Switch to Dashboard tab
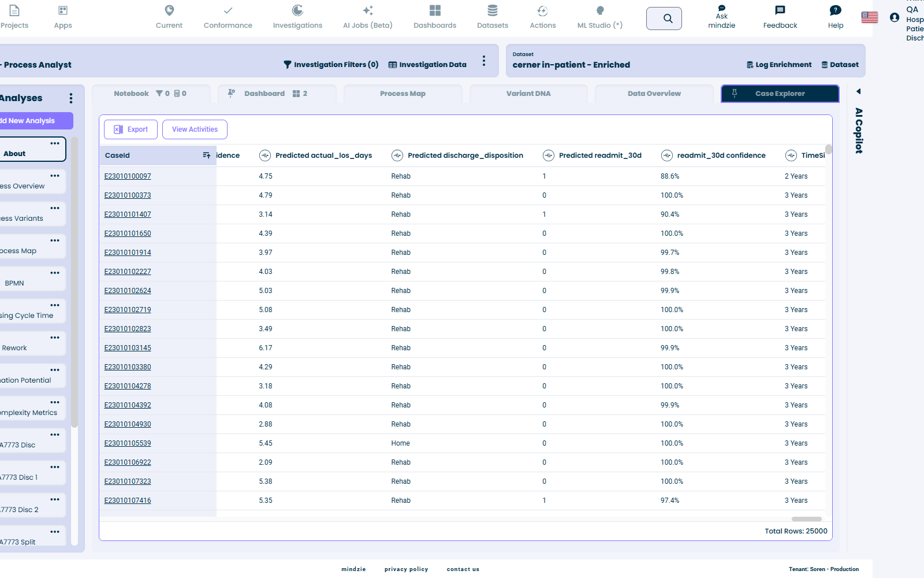This screenshot has height=578, width=924. coord(276,94)
